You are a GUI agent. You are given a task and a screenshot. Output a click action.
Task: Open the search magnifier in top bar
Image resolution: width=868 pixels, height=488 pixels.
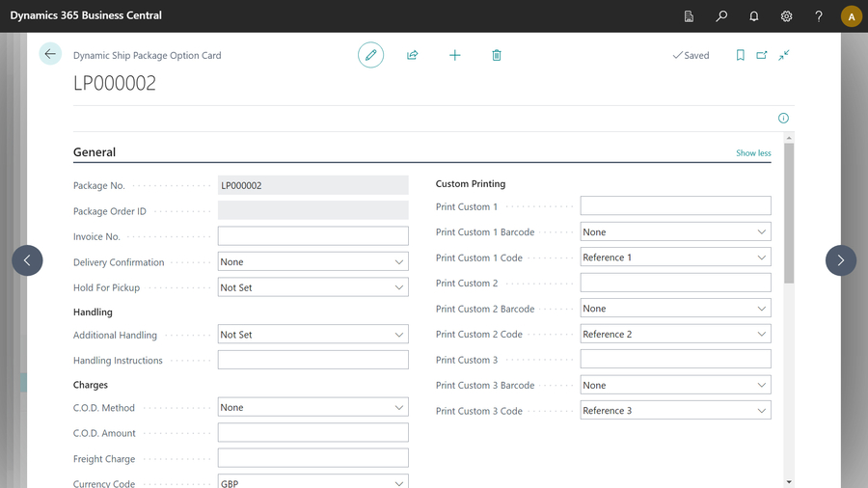coord(721,16)
